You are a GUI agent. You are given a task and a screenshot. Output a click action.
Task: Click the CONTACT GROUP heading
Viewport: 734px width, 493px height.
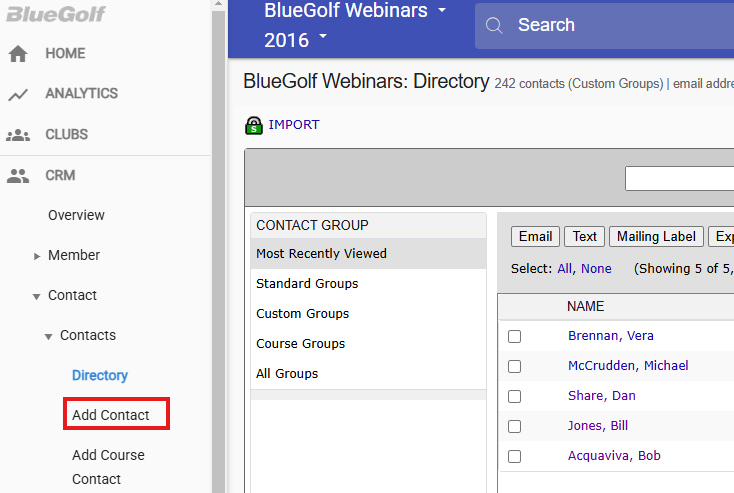pyautogui.click(x=312, y=226)
